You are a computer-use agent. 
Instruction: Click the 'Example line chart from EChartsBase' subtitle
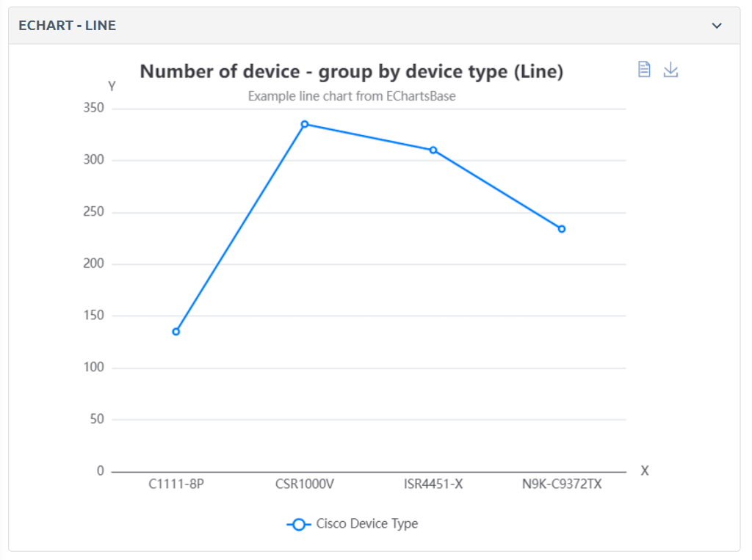(352, 96)
